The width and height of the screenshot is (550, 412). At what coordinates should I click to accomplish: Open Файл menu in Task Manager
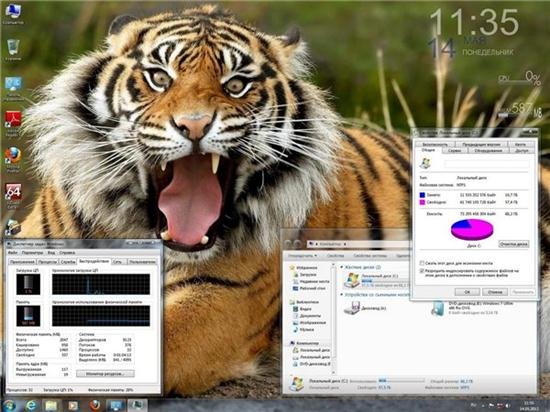click(13, 252)
